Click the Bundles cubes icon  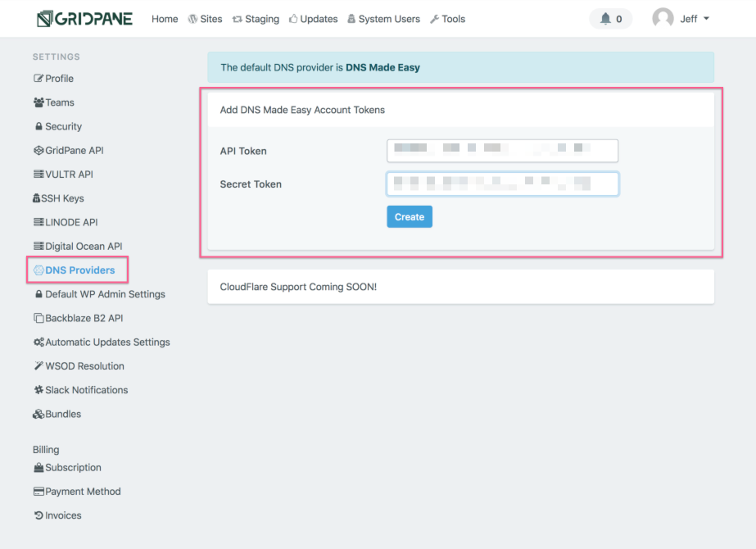tap(38, 414)
